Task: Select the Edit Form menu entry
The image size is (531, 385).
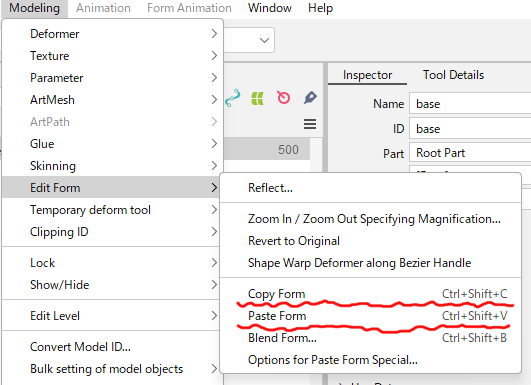Action: (112, 188)
